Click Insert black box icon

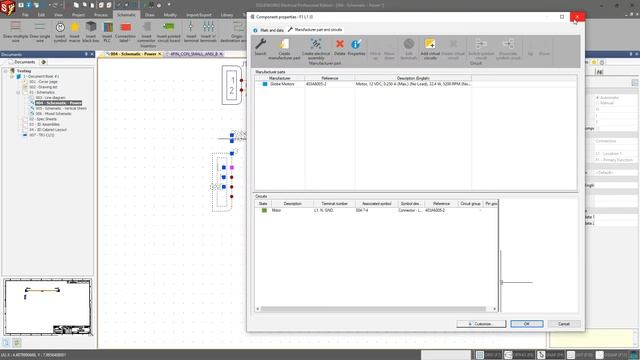coord(91,27)
